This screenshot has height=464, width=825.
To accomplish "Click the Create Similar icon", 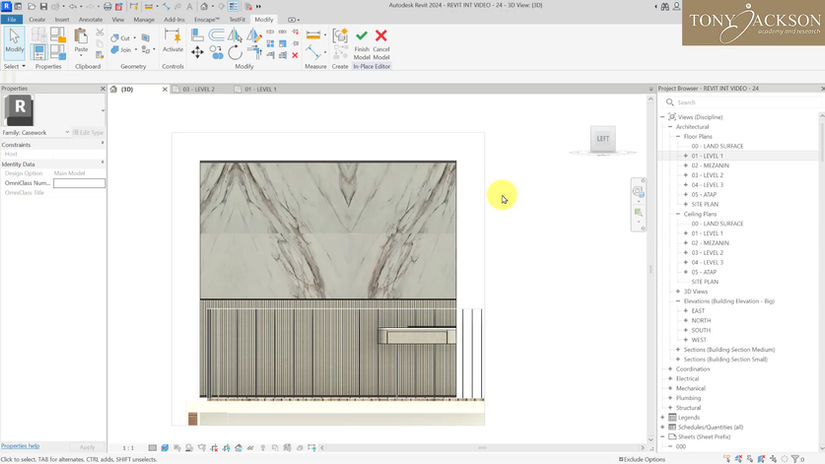I will pyautogui.click(x=340, y=36).
